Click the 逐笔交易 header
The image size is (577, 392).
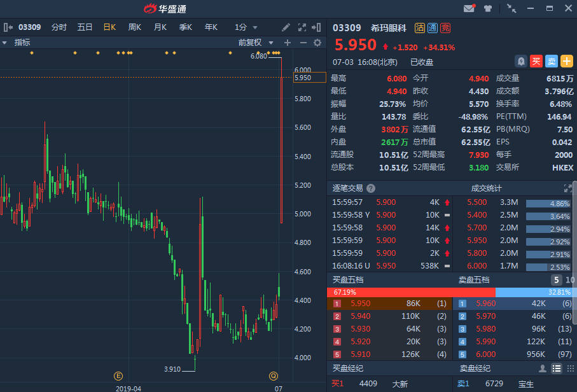(347, 188)
